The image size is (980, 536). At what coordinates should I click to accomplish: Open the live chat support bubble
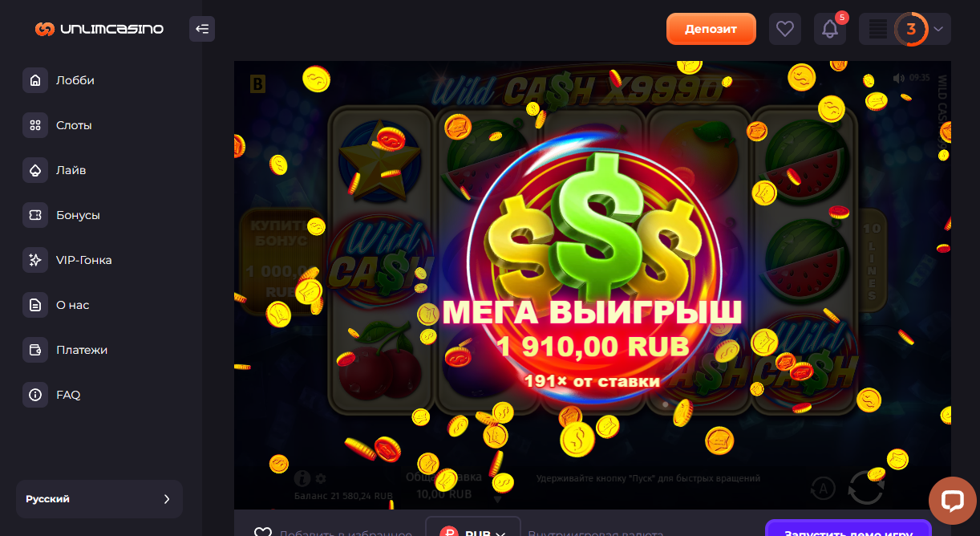(952, 500)
